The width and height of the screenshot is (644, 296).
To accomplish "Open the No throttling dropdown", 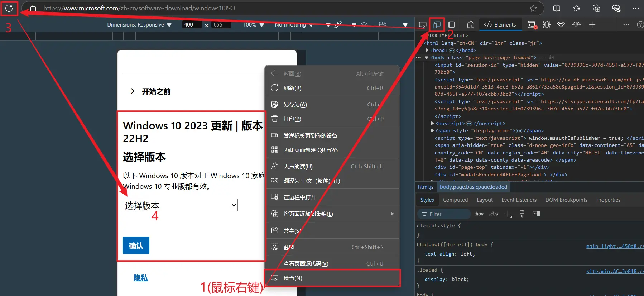I will click(294, 25).
